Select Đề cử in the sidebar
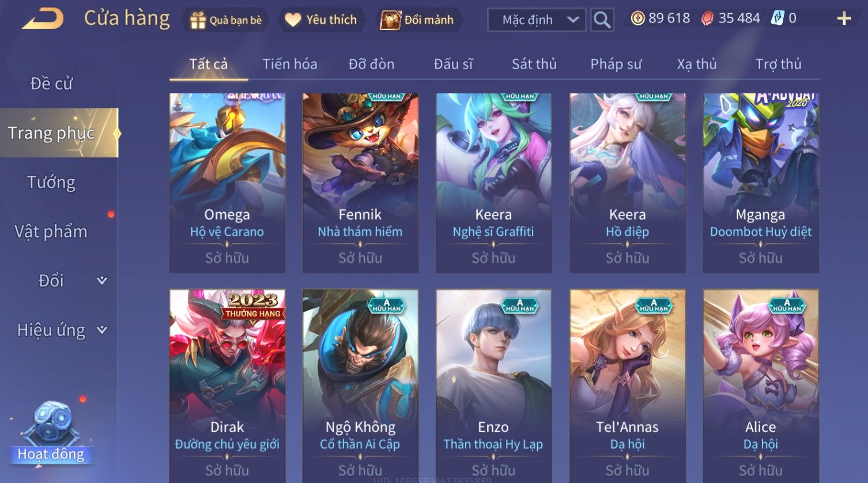This screenshot has height=483, width=868. 51,84
